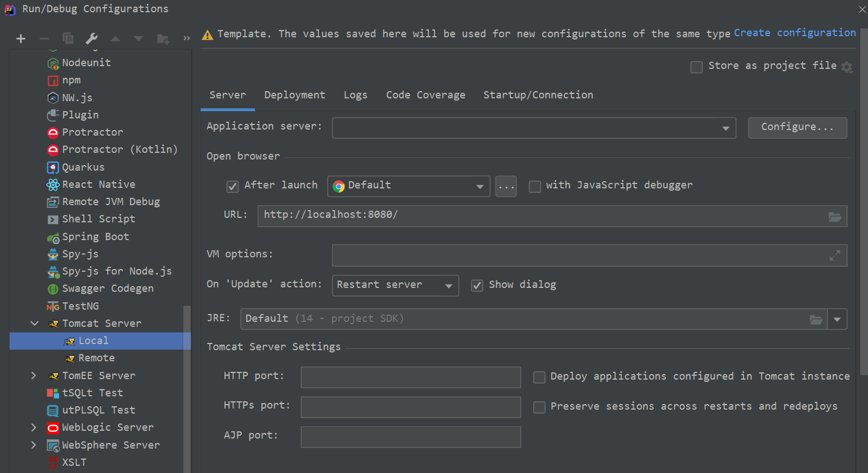
Task: Switch to the Server tab
Action: point(227,95)
